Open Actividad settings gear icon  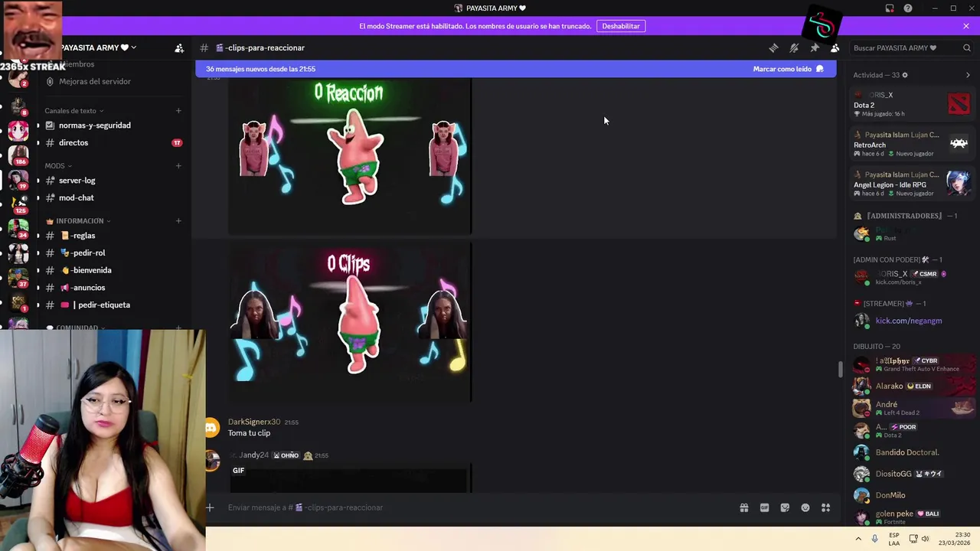pos(905,75)
